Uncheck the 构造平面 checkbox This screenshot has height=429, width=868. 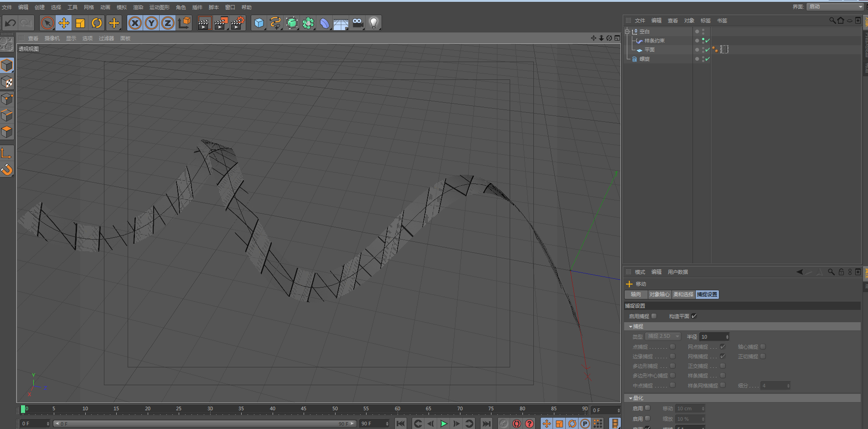point(694,316)
